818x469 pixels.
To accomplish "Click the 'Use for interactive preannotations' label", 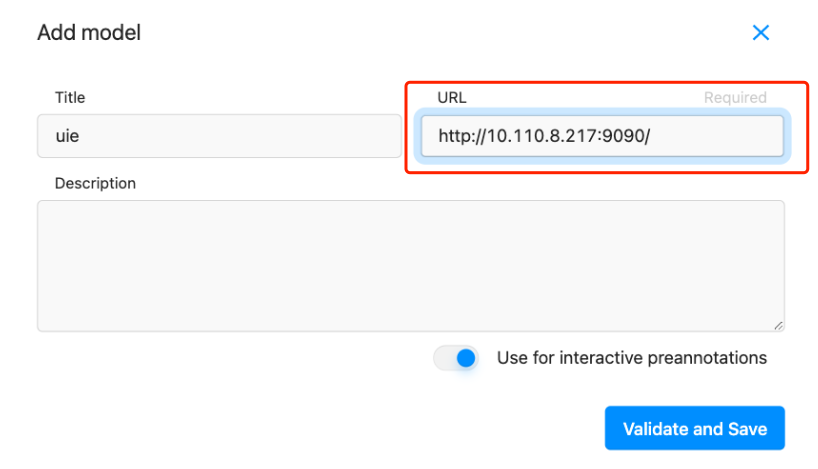I will [631, 358].
